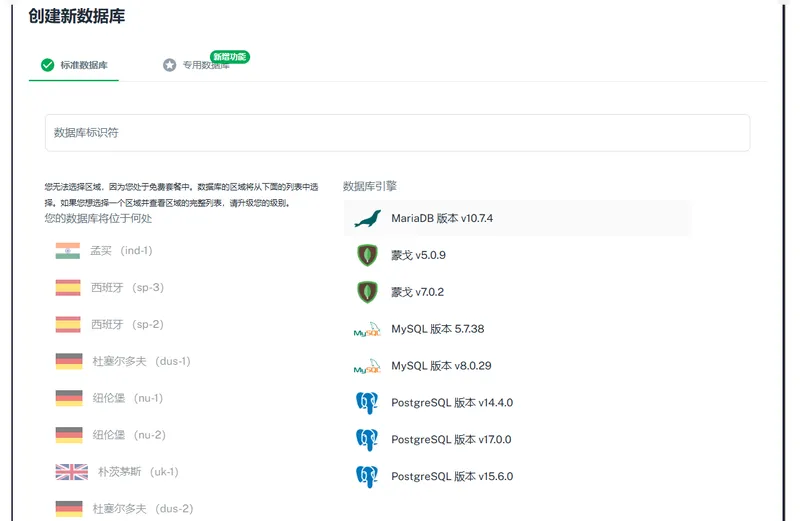The image size is (800, 521).
Task: Pick the 纽伦堡 (nu-2) region
Action: pyautogui.click(x=128, y=435)
